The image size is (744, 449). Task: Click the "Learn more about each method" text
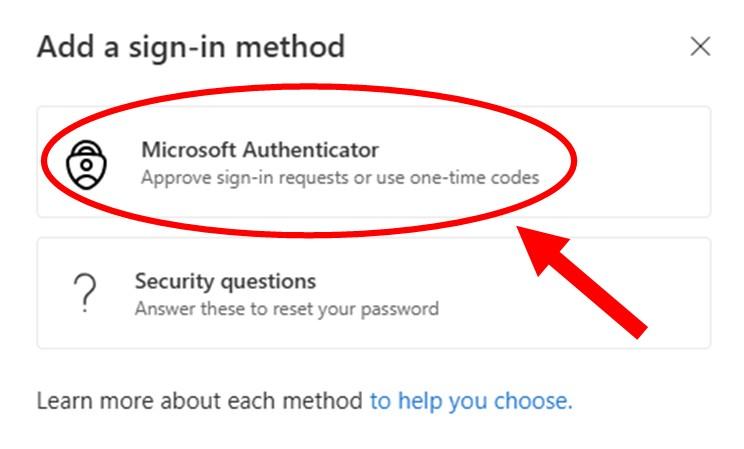200,401
